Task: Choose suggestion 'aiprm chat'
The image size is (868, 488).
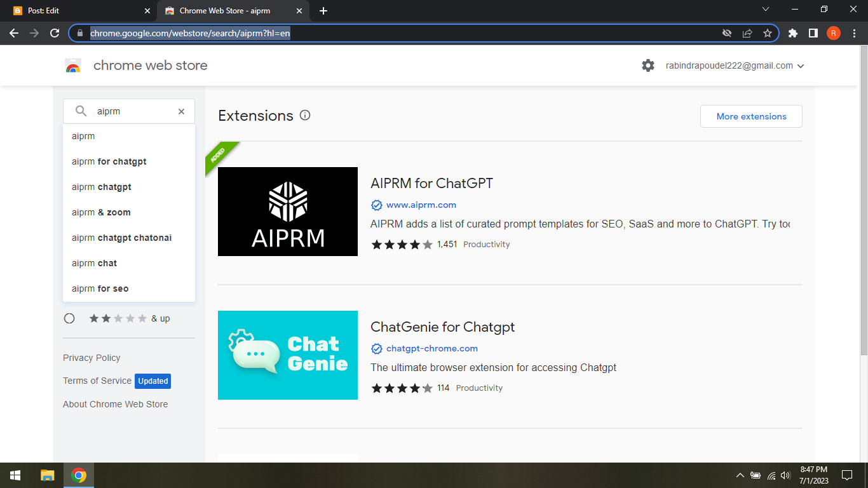Action: coord(129,263)
